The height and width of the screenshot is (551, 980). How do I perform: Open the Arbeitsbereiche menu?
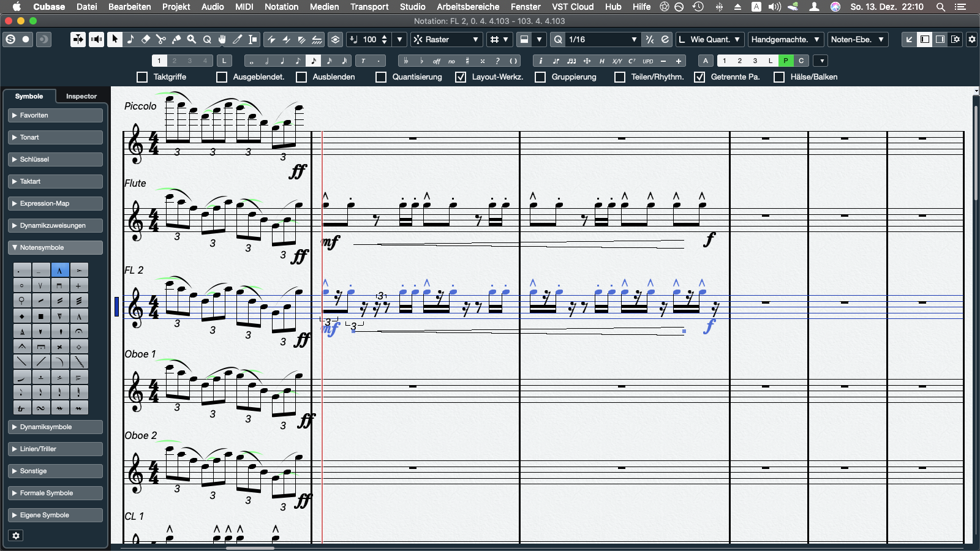point(468,7)
